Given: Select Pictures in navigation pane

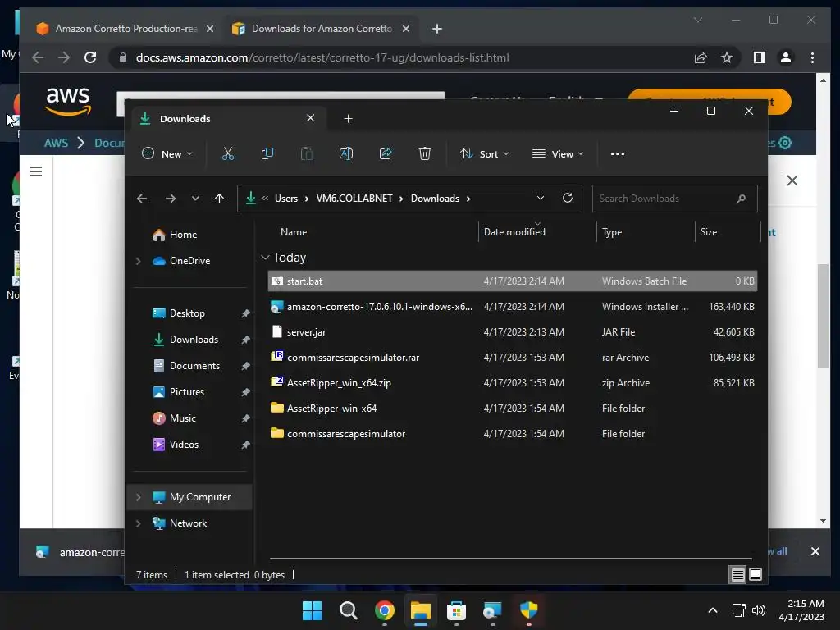Looking at the screenshot, I should pos(186,392).
